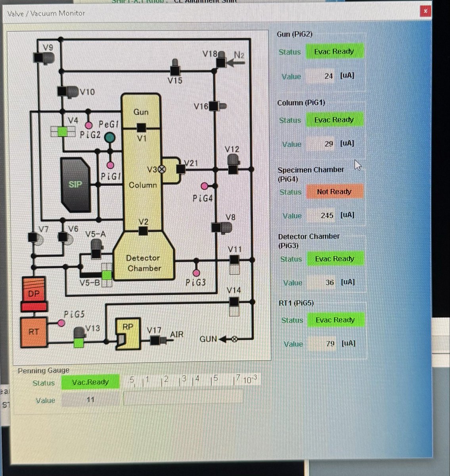This screenshot has width=450, height=476.
Task: Click the Column value field showing 29
Action: 321,144
